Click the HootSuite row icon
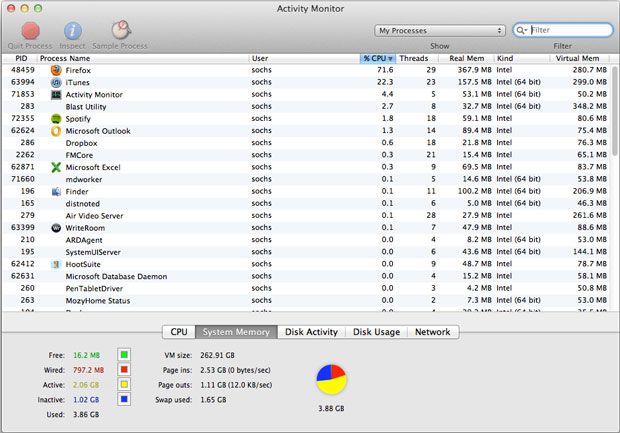 point(56,264)
